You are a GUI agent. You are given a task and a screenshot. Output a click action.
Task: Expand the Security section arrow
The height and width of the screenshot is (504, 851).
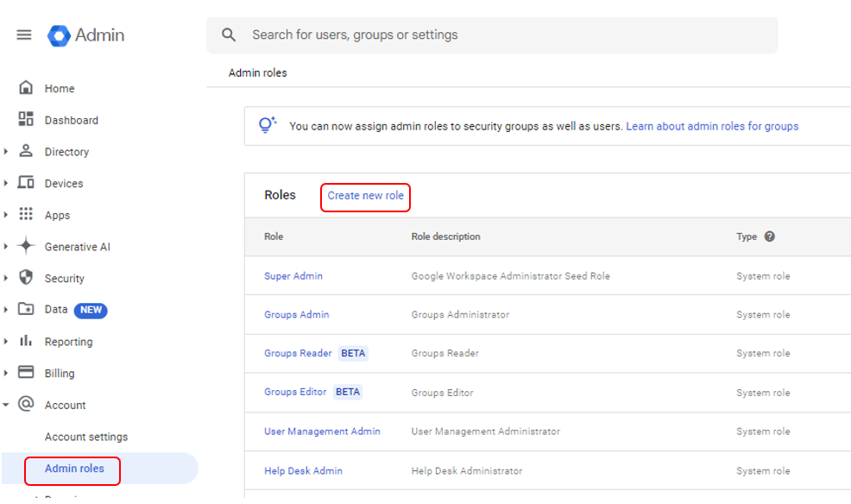(5, 278)
